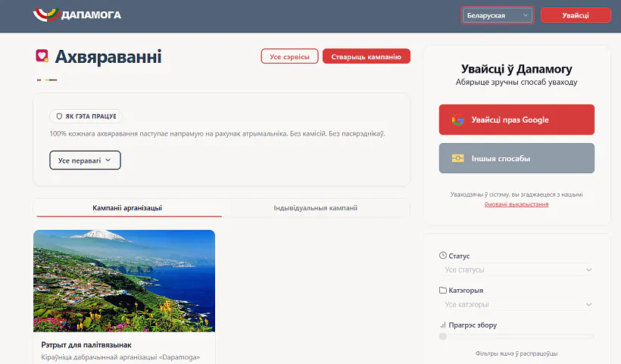Click the Дапамога logo in header

pos(77,15)
